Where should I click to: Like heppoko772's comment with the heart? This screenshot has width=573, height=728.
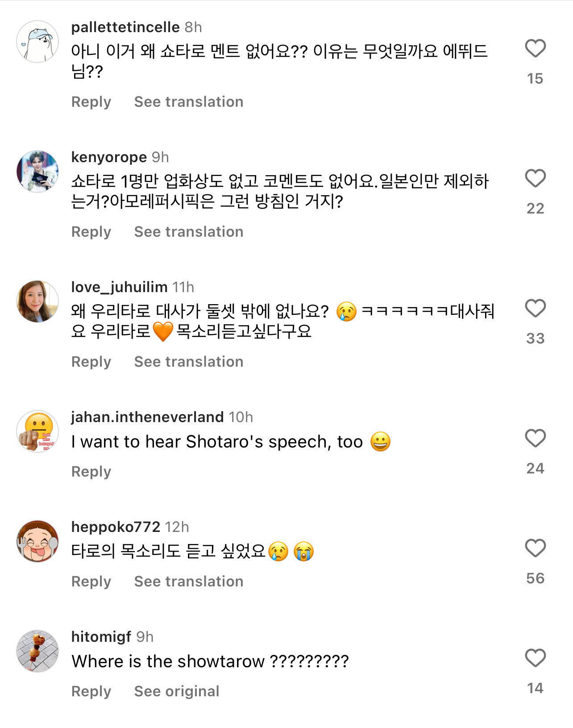pyautogui.click(x=535, y=548)
